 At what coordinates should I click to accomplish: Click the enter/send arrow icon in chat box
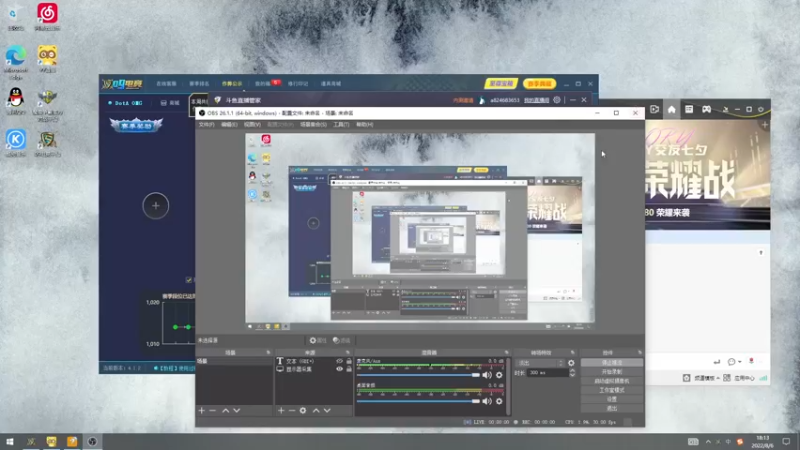coord(717,362)
